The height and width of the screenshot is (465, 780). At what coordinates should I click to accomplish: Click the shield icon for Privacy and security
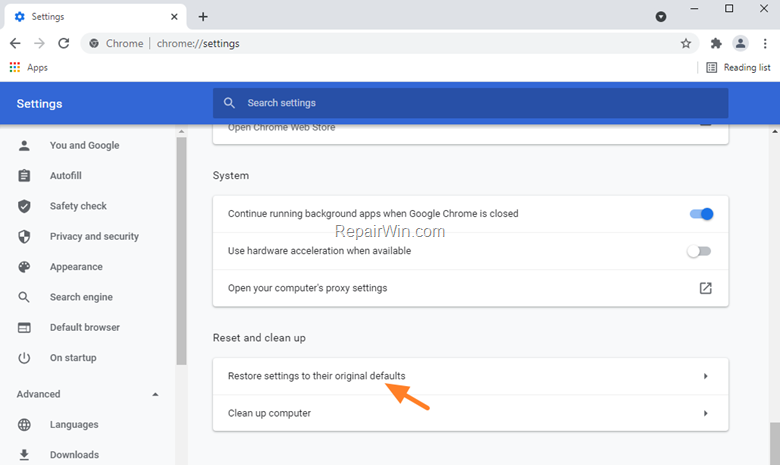24,236
